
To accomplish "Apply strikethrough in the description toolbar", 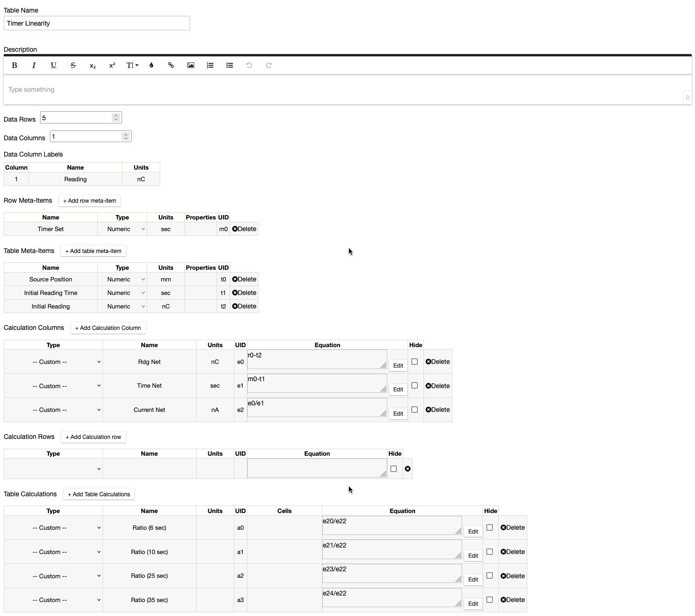I will pyautogui.click(x=73, y=65).
